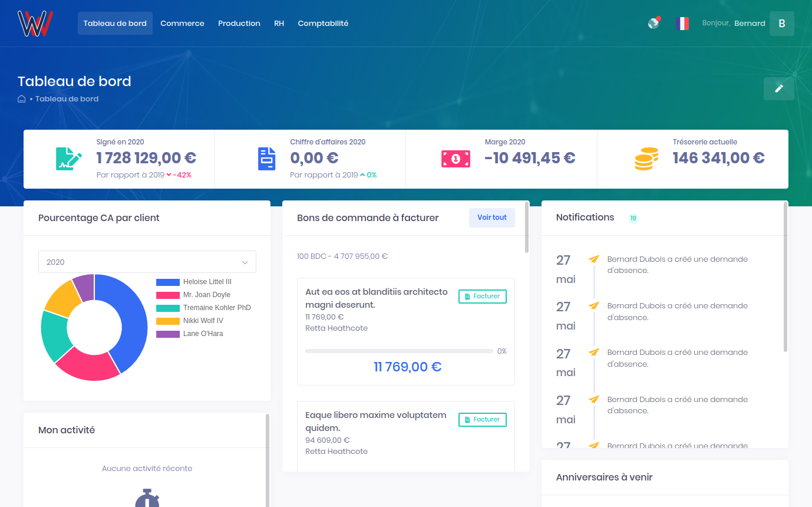Click the Tableau de bord breadcrumb link
Viewport: 812px width, 507px height.
point(67,99)
